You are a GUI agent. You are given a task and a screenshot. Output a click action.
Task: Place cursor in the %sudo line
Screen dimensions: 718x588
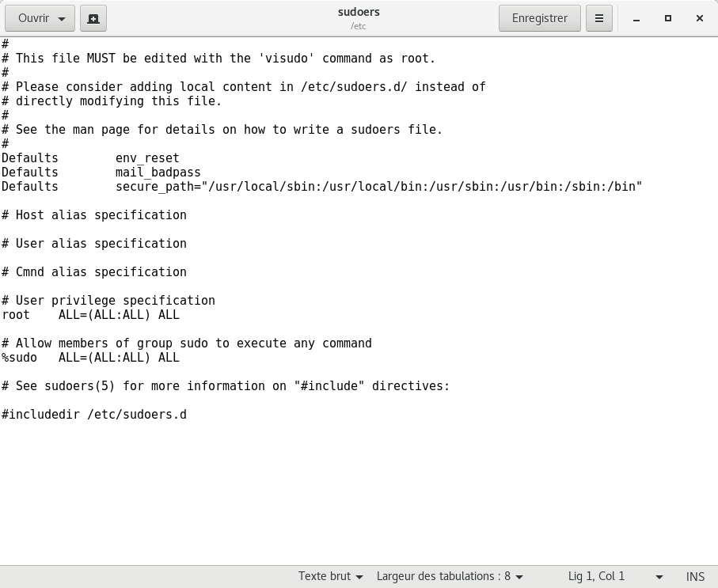[x=90, y=358]
